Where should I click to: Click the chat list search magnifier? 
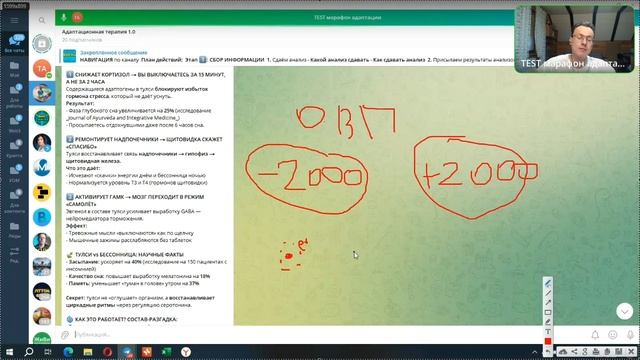[x=42, y=20]
